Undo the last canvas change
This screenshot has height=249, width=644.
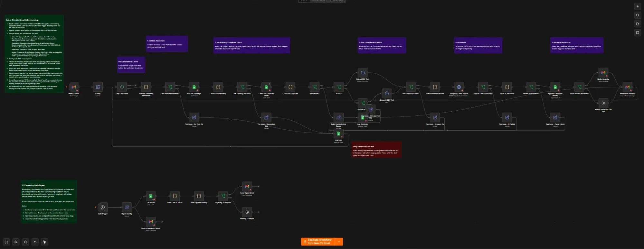[35, 242]
